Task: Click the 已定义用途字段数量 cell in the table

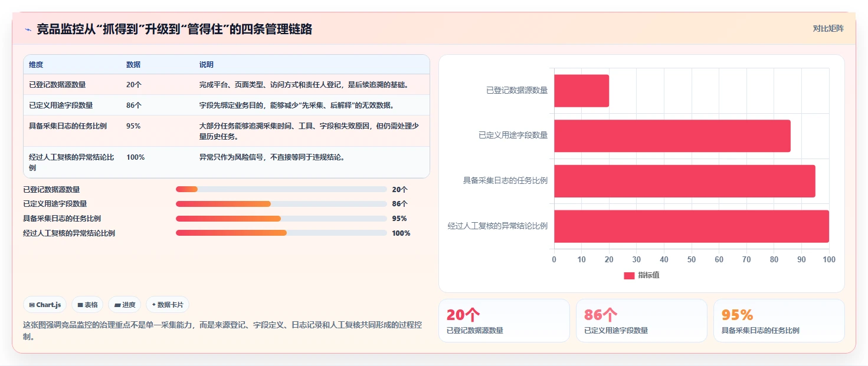Action: pyautogui.click(x=61, y=105)
